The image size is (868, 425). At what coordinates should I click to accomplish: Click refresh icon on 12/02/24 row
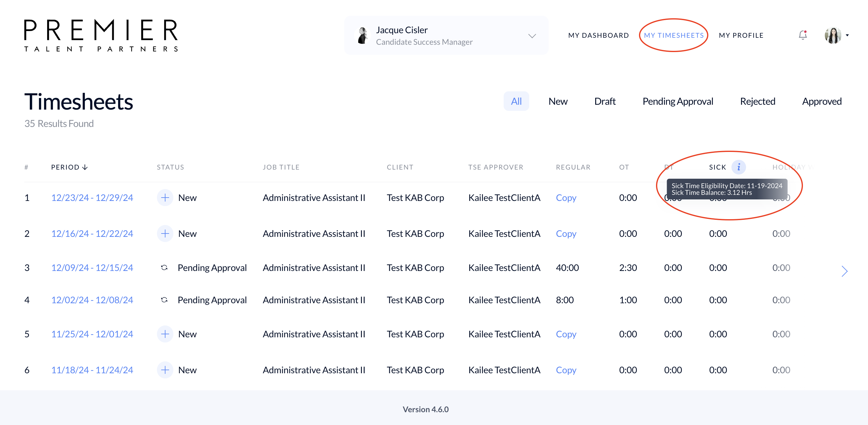click(164, 300)
